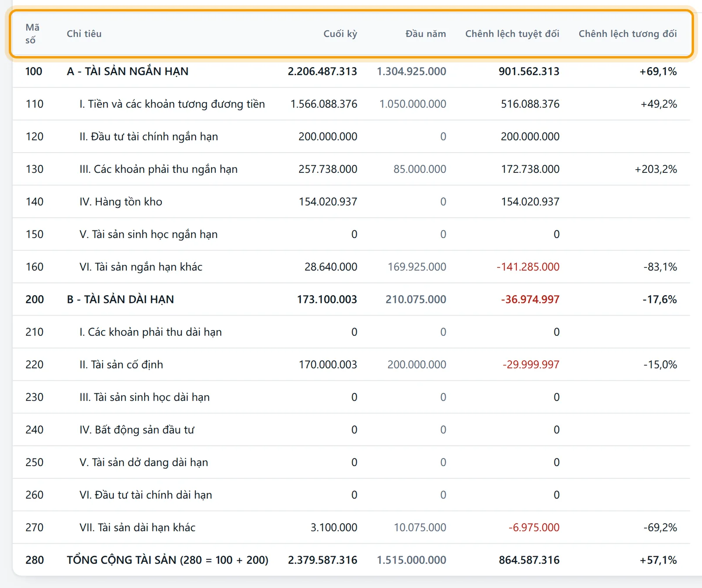The image size is (702, 588).
Task: Select 'TỔNG CỘNG TÀI SẢN' total row label
Action: (168, 560)
